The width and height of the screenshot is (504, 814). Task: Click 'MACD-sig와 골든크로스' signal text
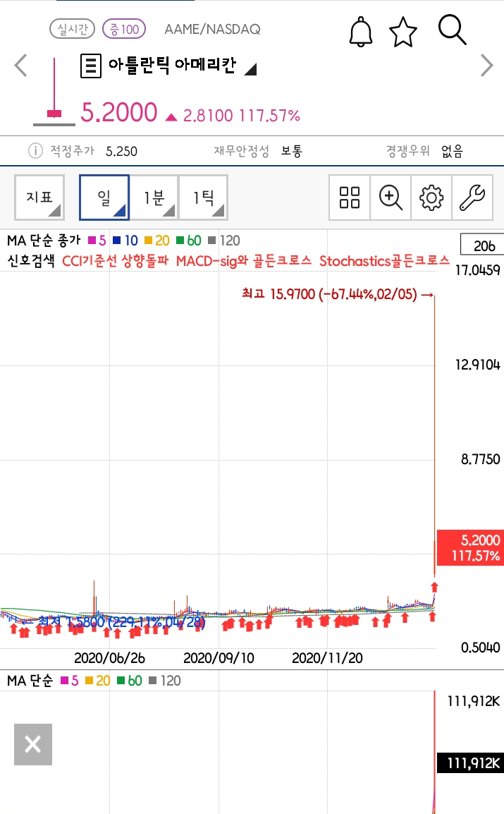point(243,260)
